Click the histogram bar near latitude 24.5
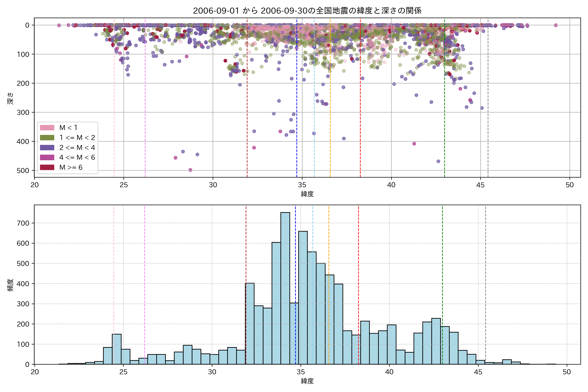Image resolution: width=588 pixels, height=392 pixels. click(x=117, y=349)
